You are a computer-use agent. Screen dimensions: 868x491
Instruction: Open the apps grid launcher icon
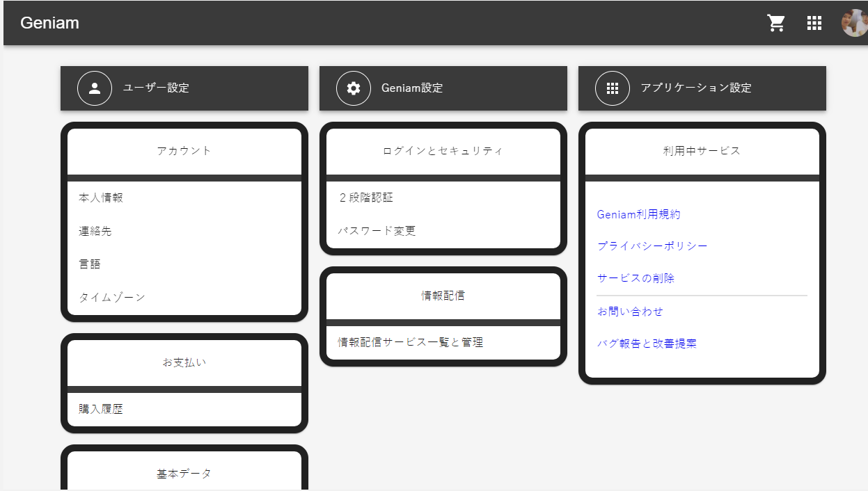[814, 23]
